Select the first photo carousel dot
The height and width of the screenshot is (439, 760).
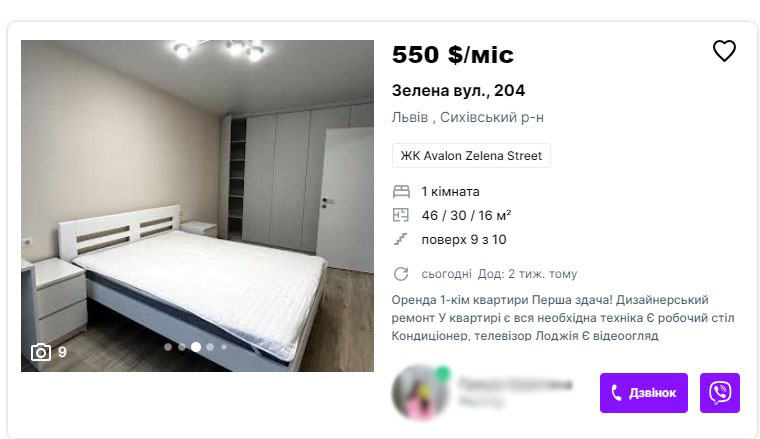pos(168,347)
